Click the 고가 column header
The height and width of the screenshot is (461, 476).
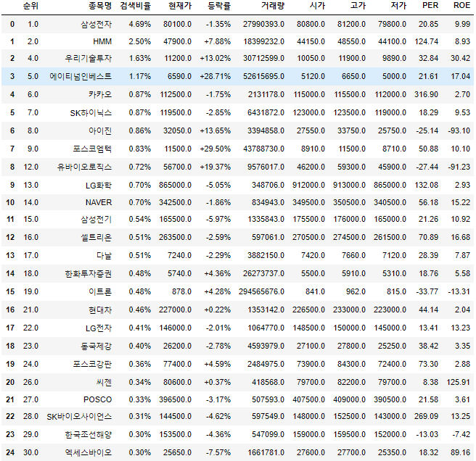(x=358, y=6)
